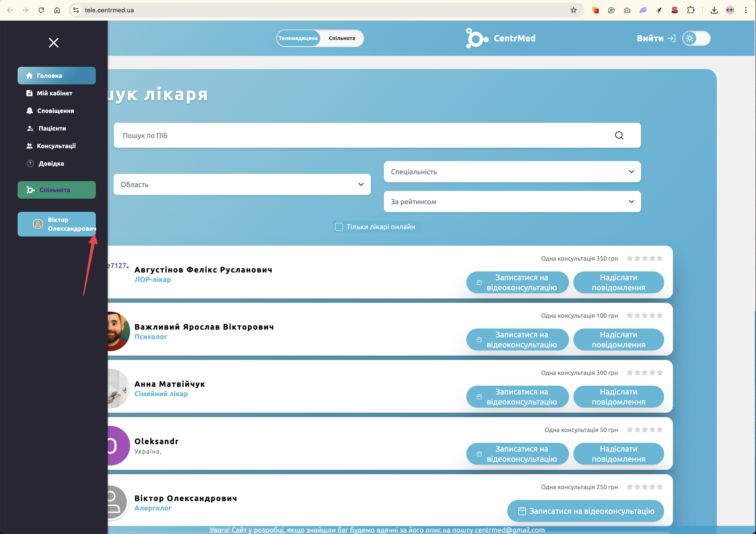Screen dimensions: 756x534
Task: Click the question mark Довідка icon
Action: pyautogui.click(x=30, y=163)
